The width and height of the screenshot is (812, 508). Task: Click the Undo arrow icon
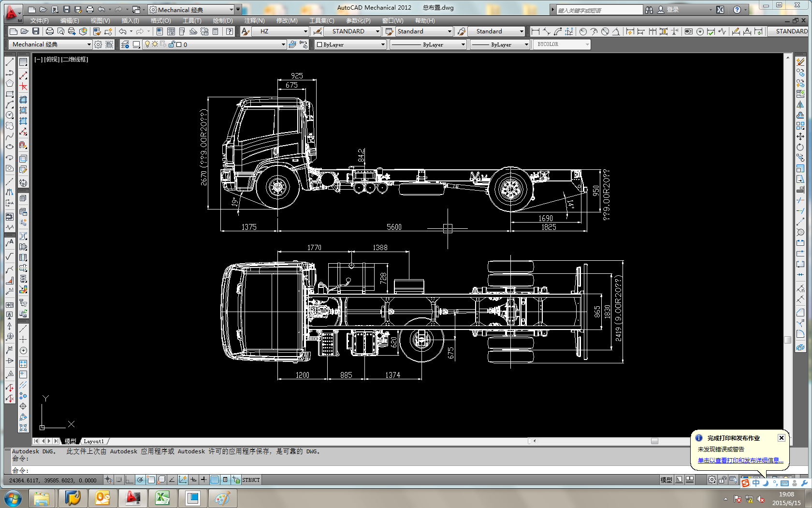123,31
